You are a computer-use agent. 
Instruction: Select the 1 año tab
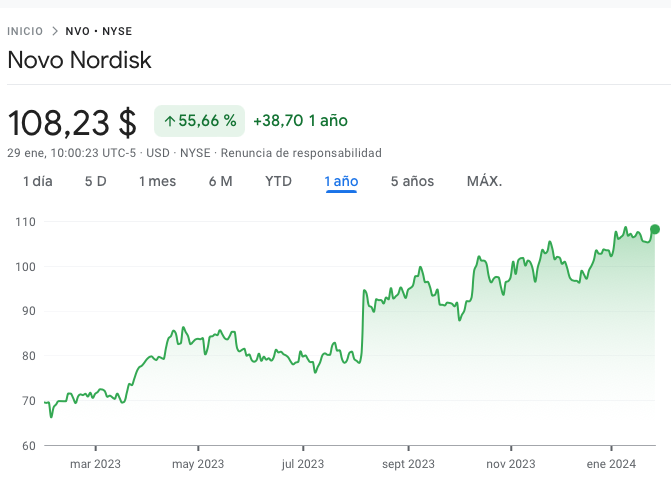(x=341, y=181)
